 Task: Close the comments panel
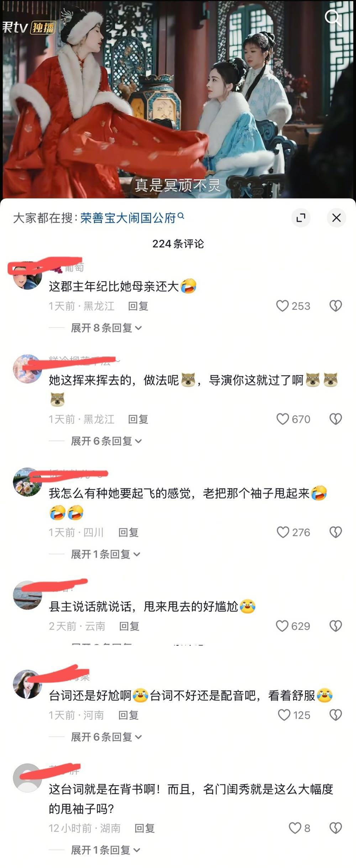click(336, 218)
